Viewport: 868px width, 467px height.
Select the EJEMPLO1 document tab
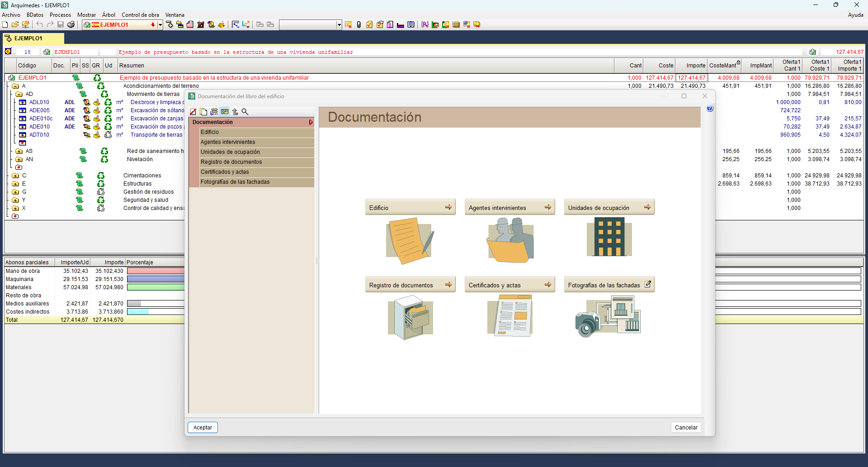pyautogui.click(x=33, y=38)
